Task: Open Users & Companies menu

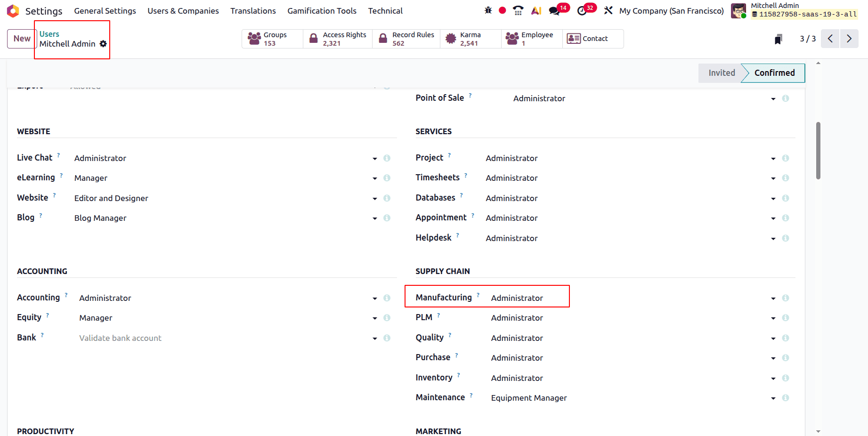Action: pyautogui.click(x=183, y=11)
